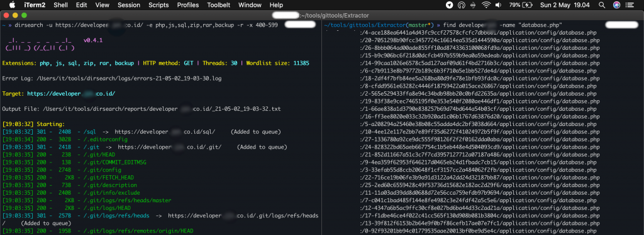Open the Shell menu

[x=61, y=5]
